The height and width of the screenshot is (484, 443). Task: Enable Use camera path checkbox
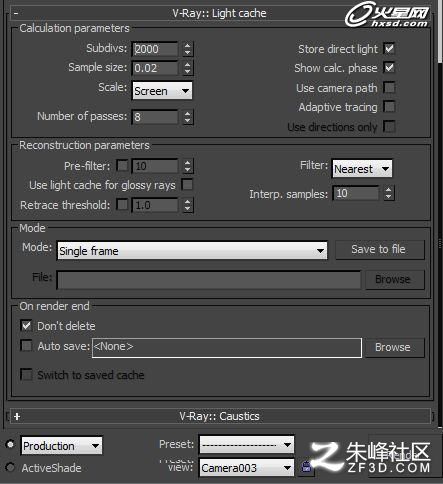tap(389, 88)
